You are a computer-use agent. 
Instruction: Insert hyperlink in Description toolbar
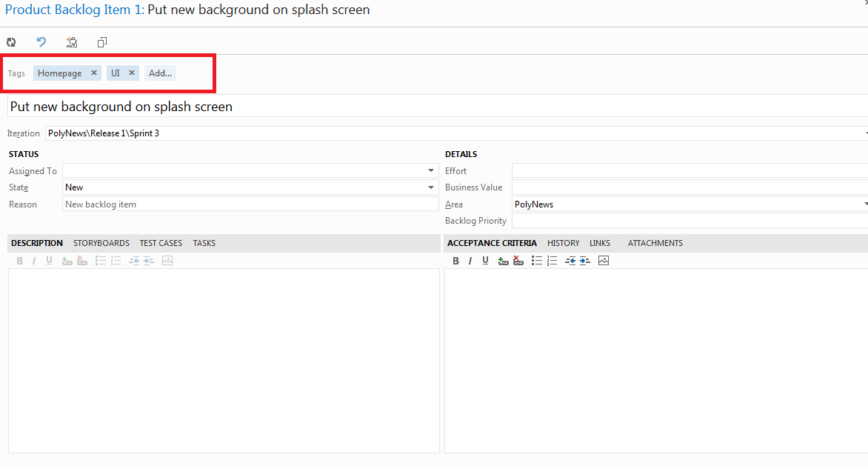67,261
